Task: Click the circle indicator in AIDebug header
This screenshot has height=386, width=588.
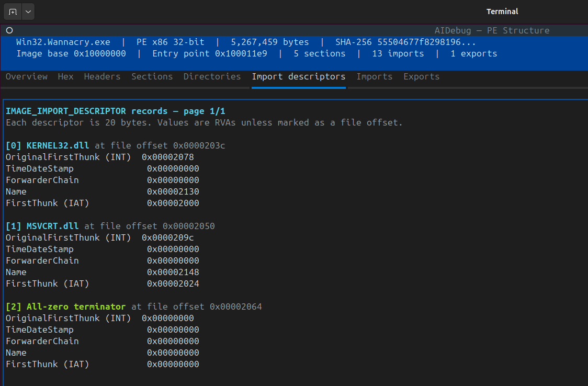Action: 9,30
